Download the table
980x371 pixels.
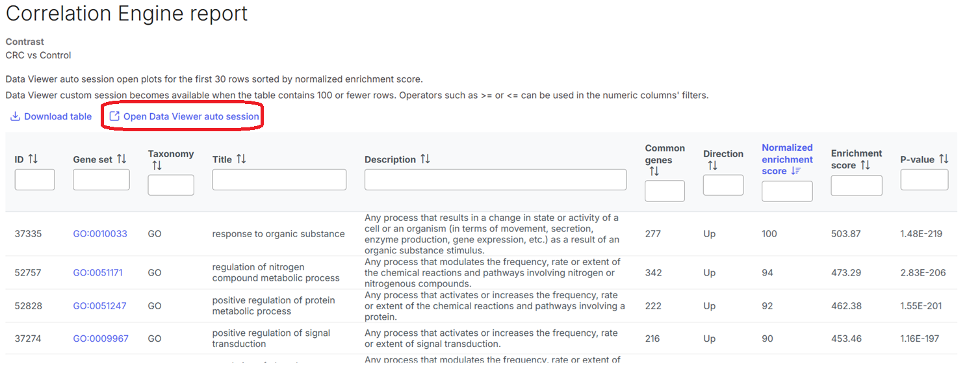[x=51, y=116]
